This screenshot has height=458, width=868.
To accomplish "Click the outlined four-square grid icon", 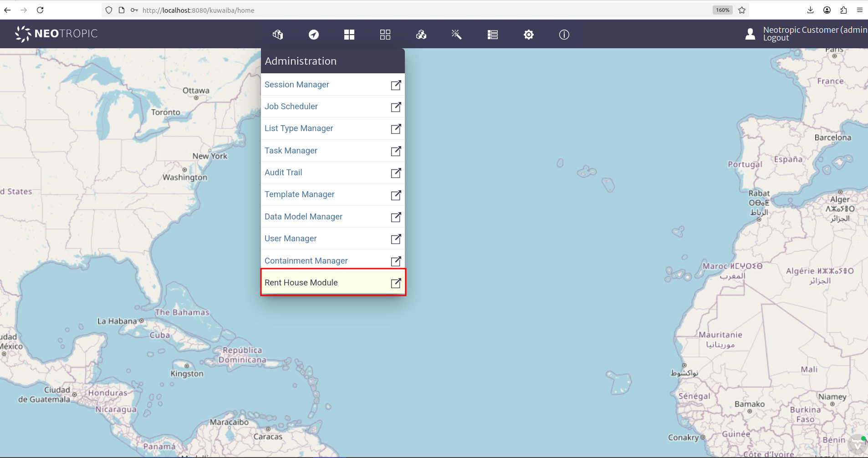I will [385, 35].
